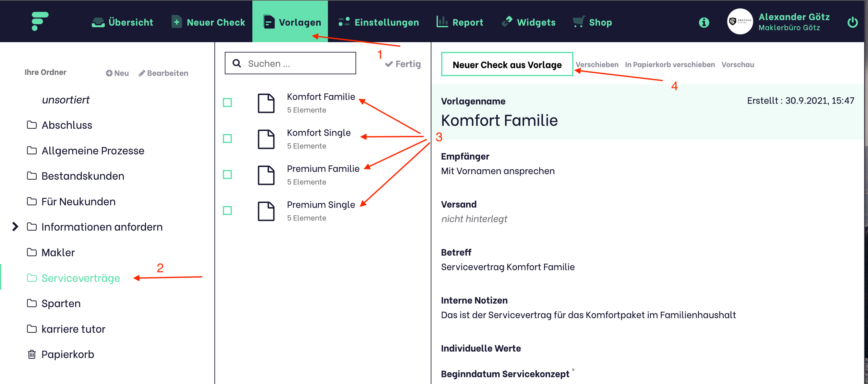
Task: Switch to the Report tab
Action: click(460, 22)
